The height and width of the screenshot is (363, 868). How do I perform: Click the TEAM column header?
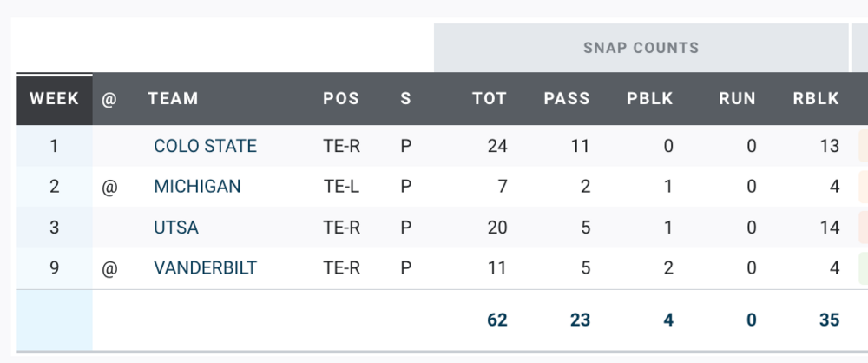coord(174,99)
